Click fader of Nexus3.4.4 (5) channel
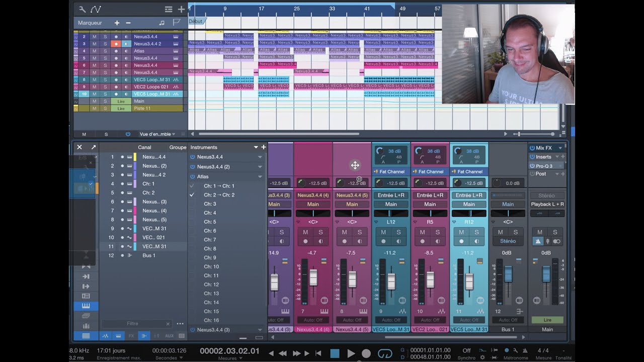 click(x=352, y=280)
